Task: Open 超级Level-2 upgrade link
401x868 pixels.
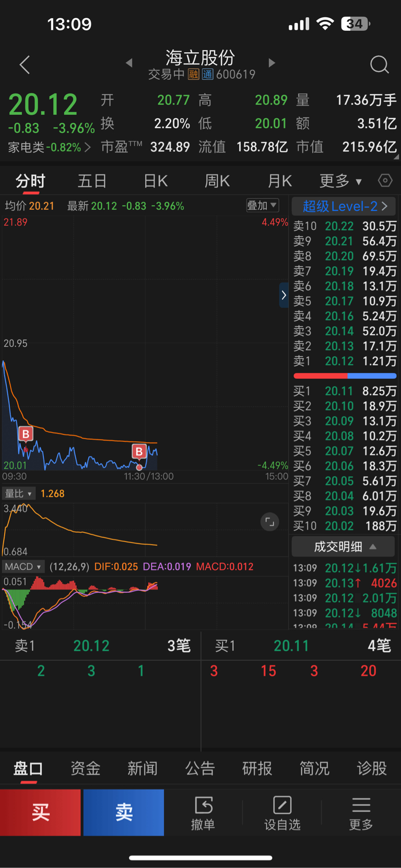Action: (x=344, y=206)
